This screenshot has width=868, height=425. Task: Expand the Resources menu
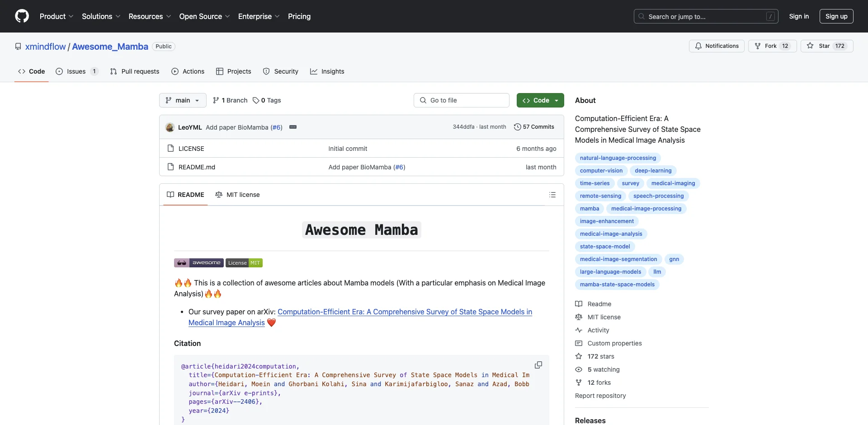(x=150, y=16)
